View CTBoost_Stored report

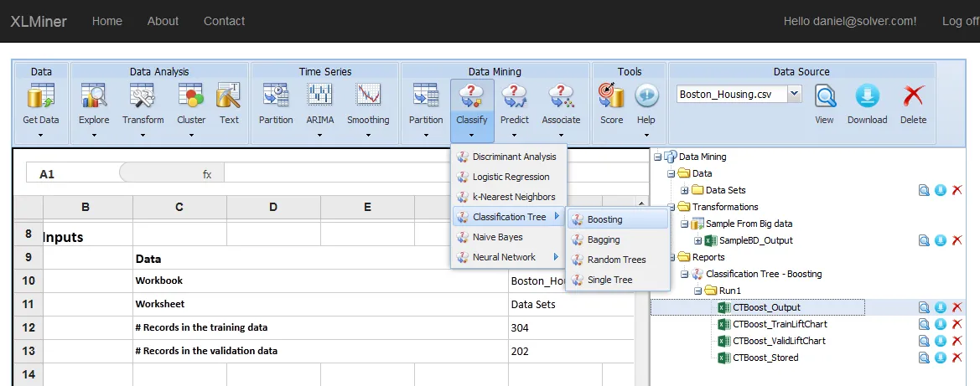[x=924, y=358]
